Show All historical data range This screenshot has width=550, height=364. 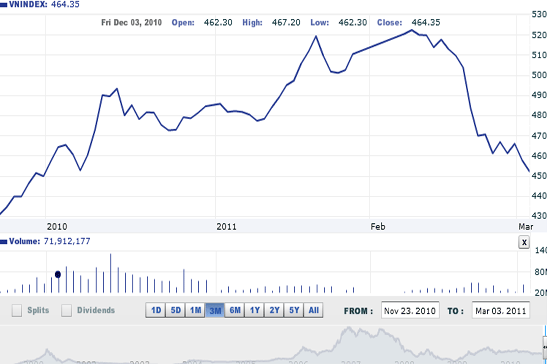314,310
